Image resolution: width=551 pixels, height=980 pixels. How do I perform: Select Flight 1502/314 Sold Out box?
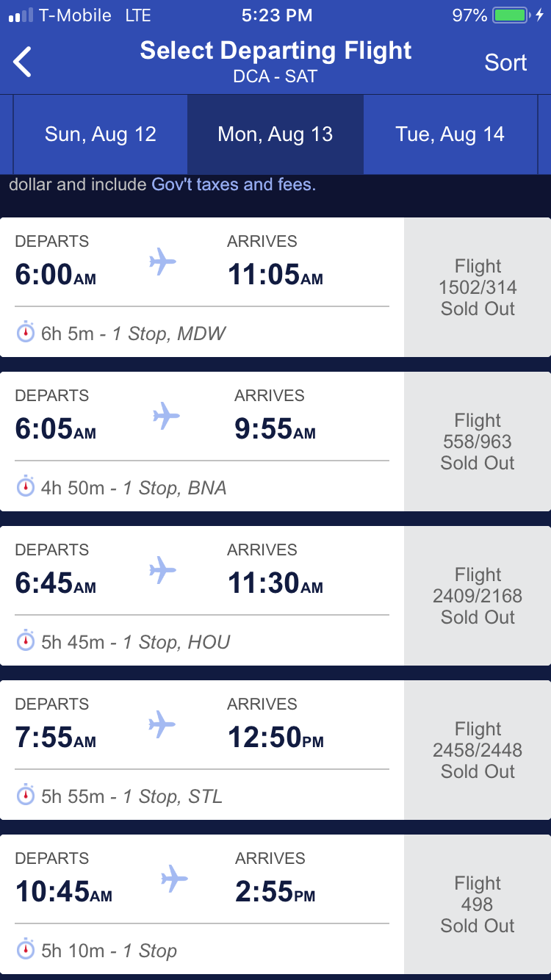tap(478, 287)
